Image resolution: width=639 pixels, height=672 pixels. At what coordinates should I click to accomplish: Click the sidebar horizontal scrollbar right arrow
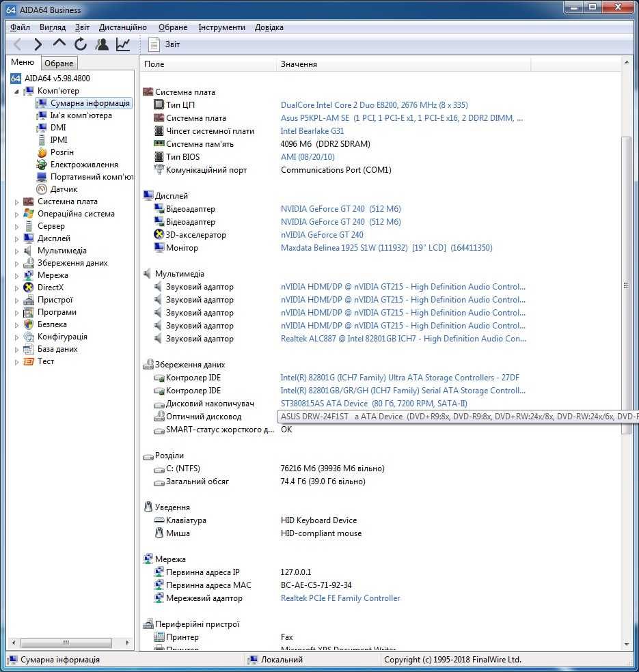pyautogui.click(x=127, y=643)
